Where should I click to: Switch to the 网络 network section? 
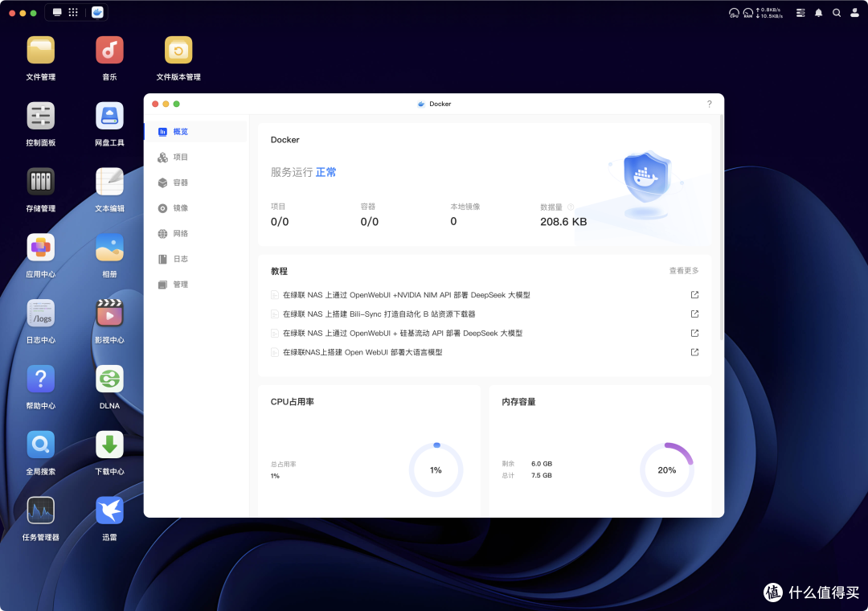(x=196, y=233)
